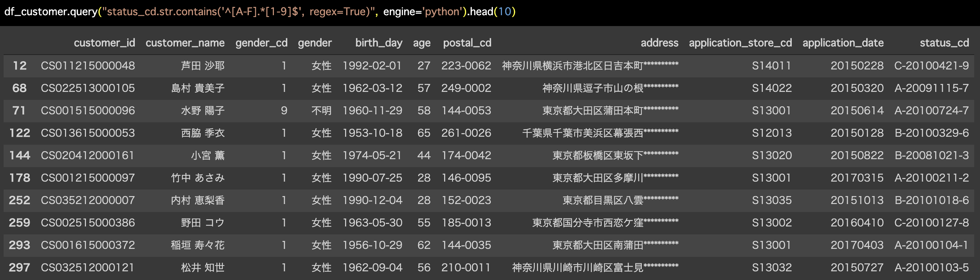Click customer ID CS035212000007
Viewport: 980px width, 280px height.
pyautogui.click(x=88, y=200)
